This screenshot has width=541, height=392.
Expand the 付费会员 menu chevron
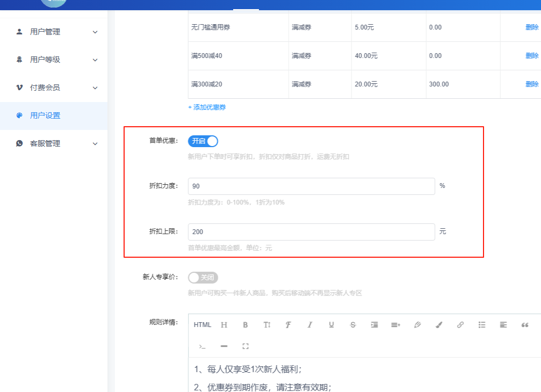(95, 88)
